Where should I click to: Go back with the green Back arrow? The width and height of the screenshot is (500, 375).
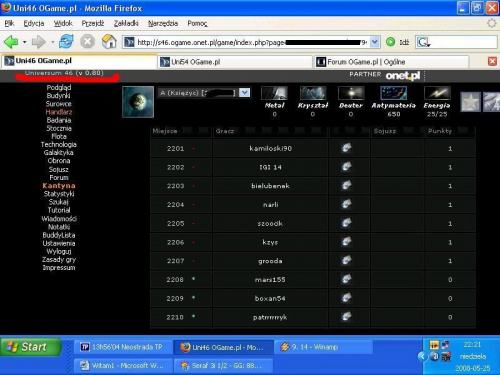[11, 42]
